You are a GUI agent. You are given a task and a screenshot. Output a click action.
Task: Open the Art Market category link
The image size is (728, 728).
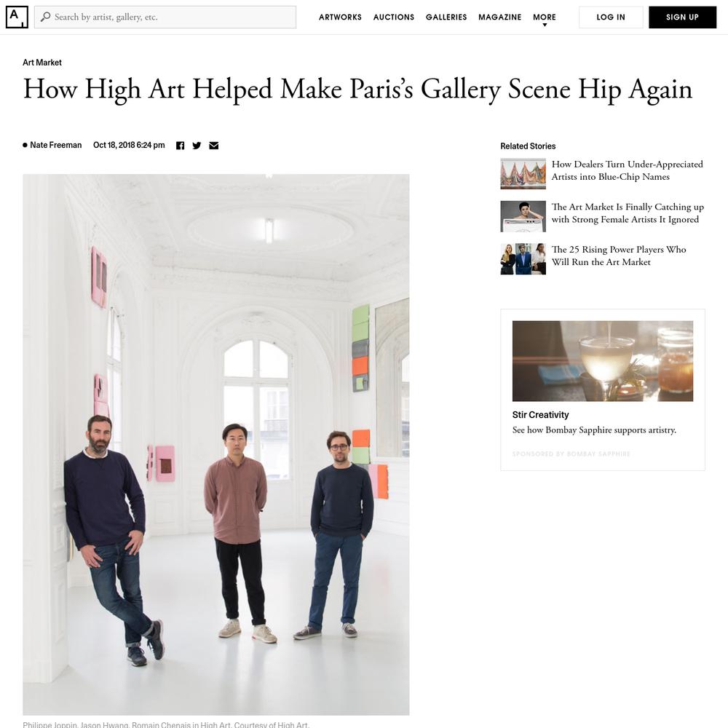click(x=42, y=62)
